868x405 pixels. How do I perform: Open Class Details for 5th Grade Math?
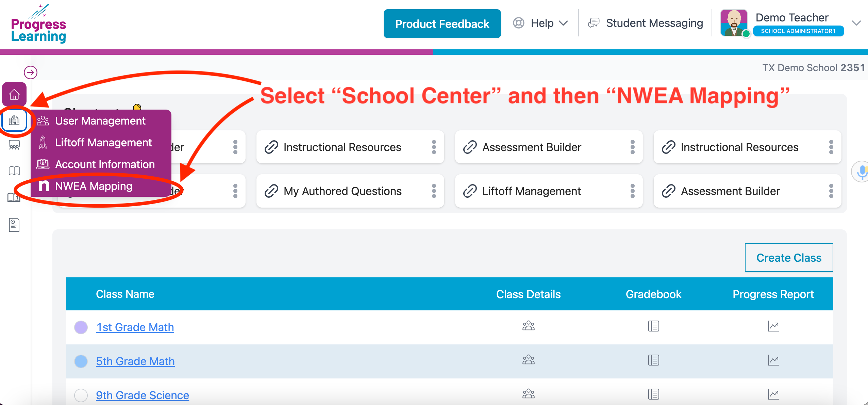(x=529, y=360)
